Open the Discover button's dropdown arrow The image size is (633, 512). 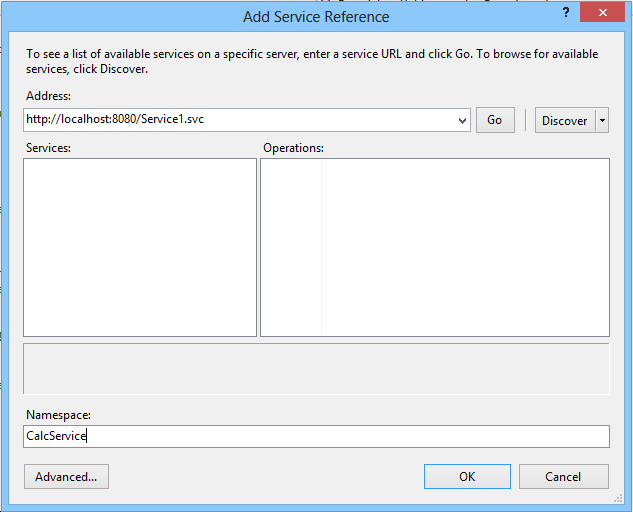pos(602,120)
